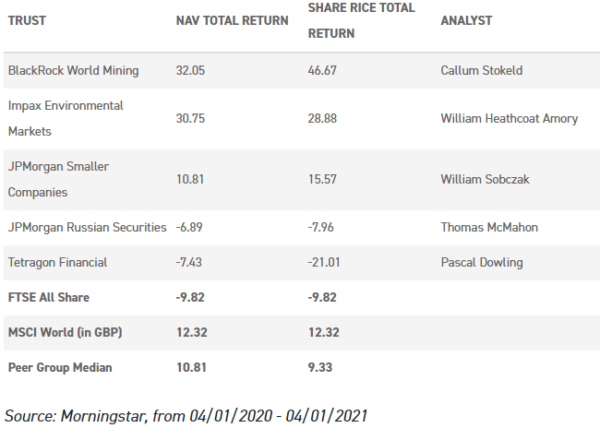This screenshot has width=600, height=440.
Task: Click analyst name William Sobczak
Action: [485, 179]
